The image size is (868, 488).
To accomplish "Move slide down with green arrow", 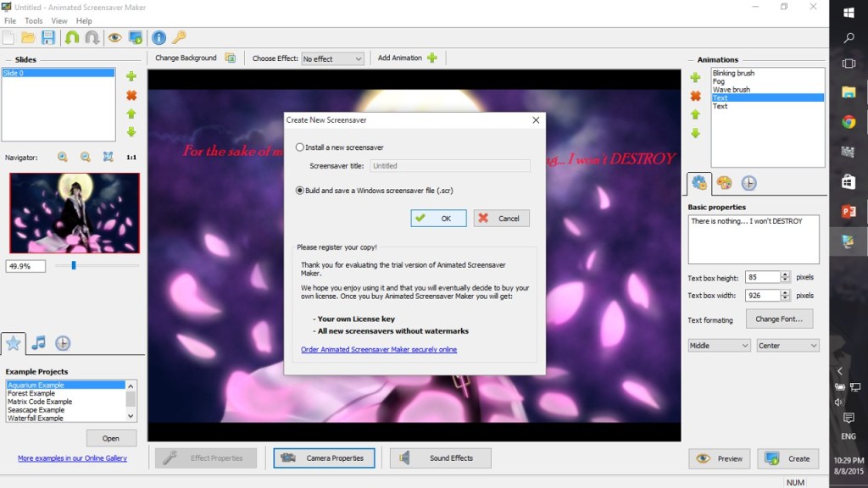I will [x=131, y=132].
